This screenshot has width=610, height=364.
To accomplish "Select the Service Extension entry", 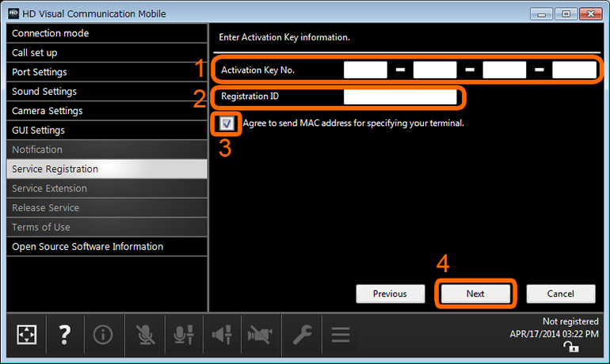I will (x=107, y=189).
